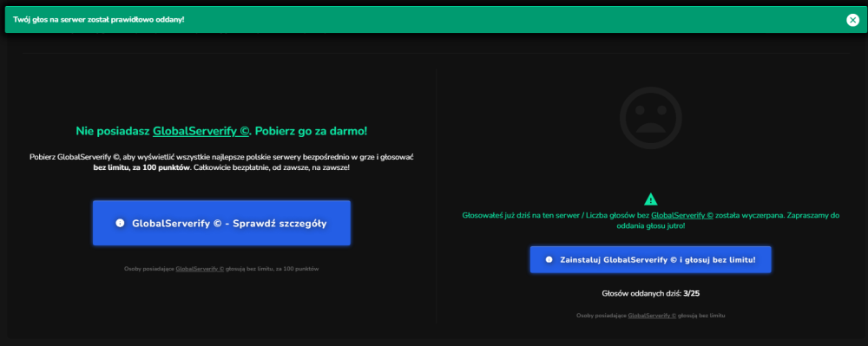
Task: Click the green warning triangle icon
Action: [x=650, y=199]
